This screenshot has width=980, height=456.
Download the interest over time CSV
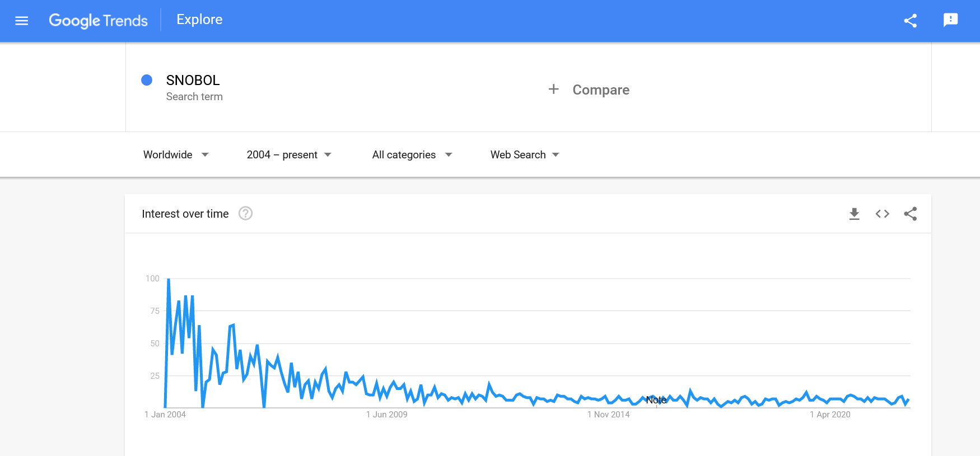click(854, 214)
